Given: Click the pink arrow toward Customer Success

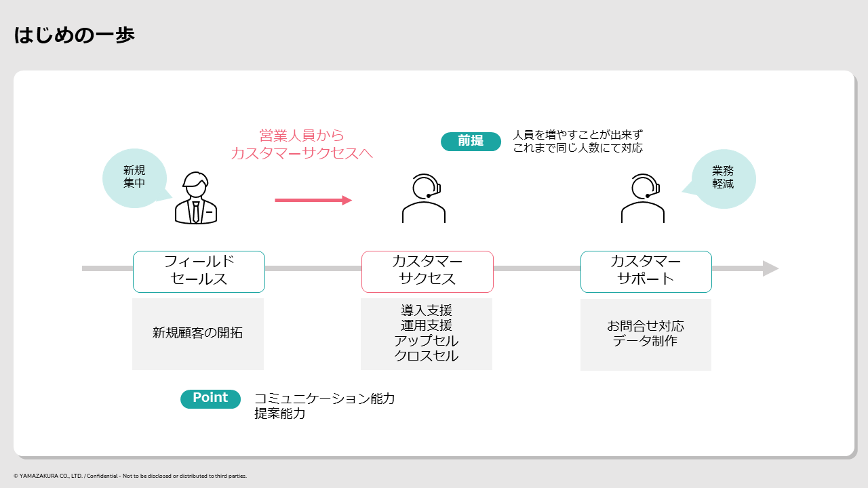Looking at the screenshot, I should tap(313, 200).
